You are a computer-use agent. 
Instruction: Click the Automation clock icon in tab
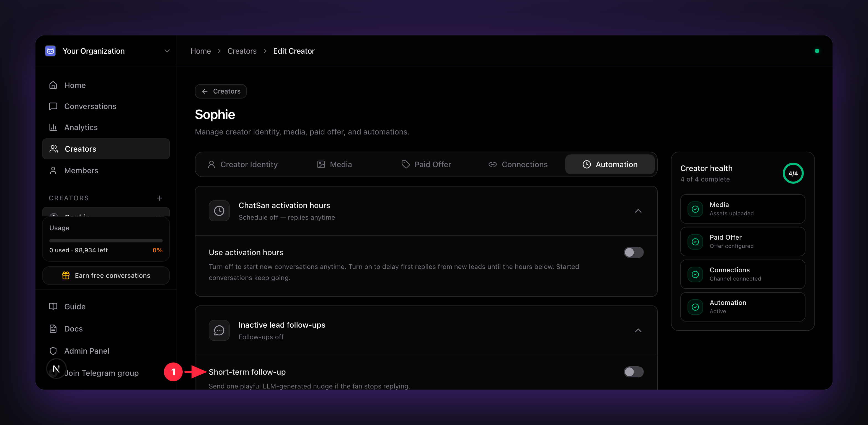coord(587,164)
